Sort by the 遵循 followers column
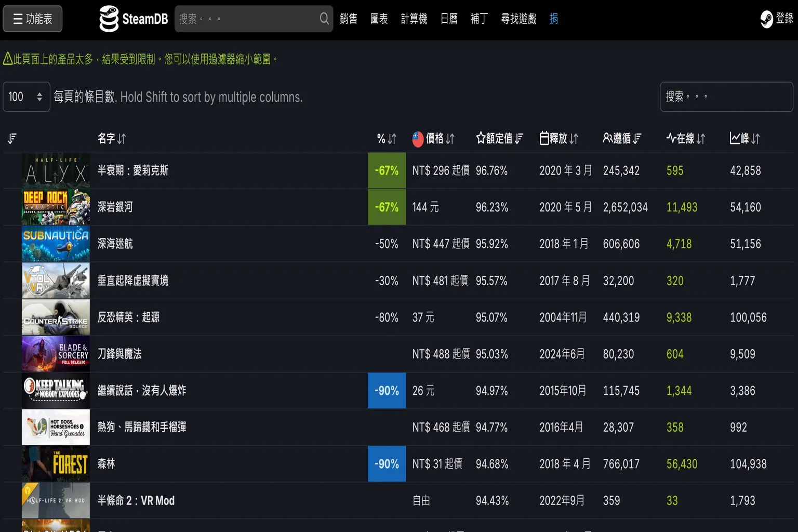Viewport: 798px width, 532px height. [x=622, y=139]
